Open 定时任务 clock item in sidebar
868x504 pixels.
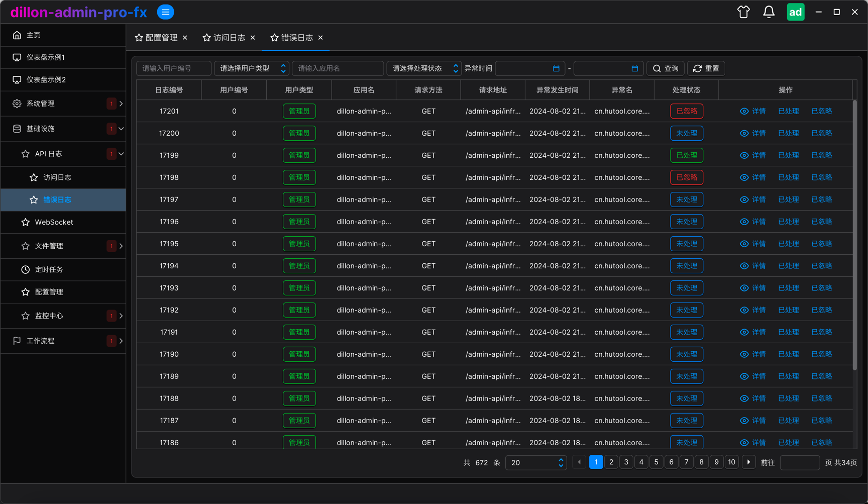coord(63,269)
